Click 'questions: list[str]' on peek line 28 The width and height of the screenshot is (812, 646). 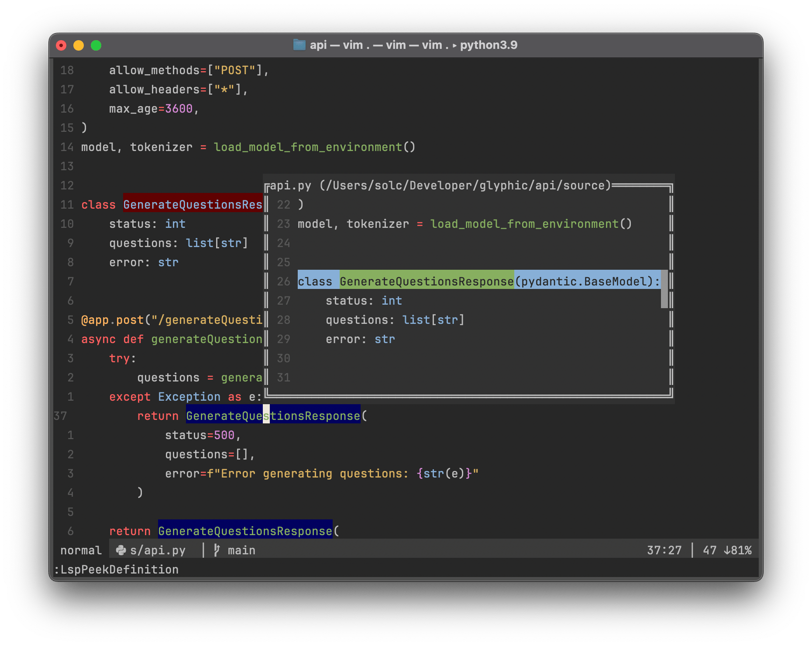pos(395,320)
